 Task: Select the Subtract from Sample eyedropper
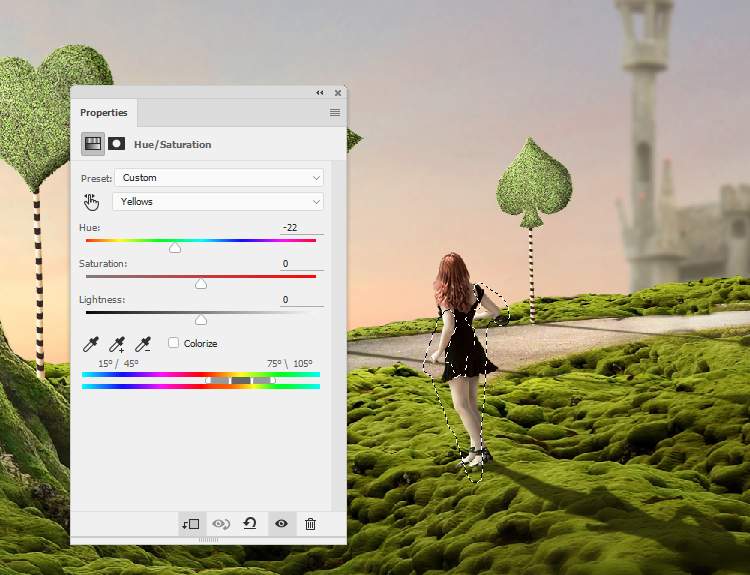pyautogui.click(x=143, y=344)
